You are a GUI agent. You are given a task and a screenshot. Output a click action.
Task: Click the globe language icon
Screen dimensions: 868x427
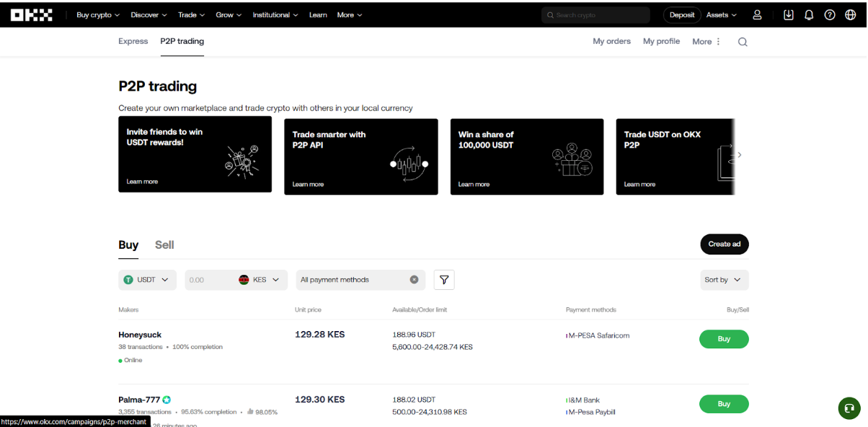pyautogui.click(x=850, y=14)
